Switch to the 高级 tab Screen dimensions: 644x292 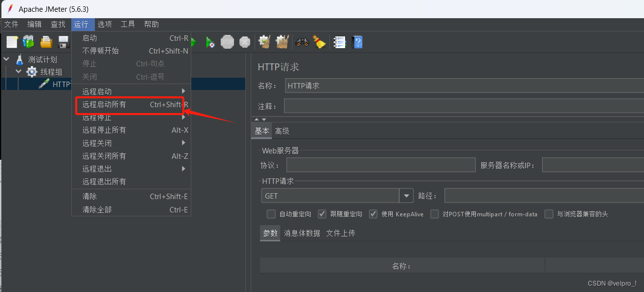click(282, 131)
